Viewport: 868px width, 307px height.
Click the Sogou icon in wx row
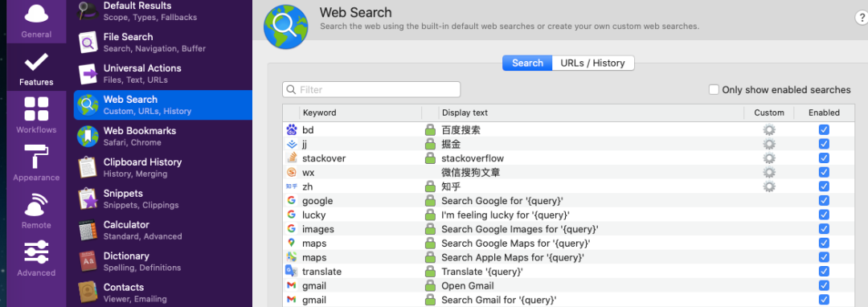pos(292,173)
